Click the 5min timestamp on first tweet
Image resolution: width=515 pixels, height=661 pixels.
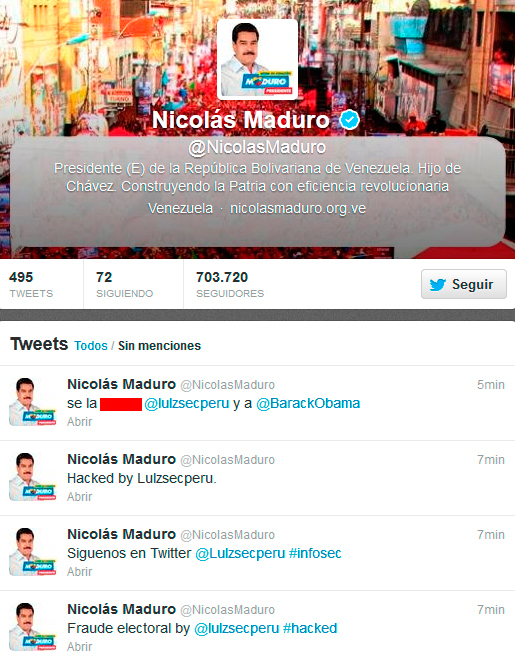pos(491,384)
